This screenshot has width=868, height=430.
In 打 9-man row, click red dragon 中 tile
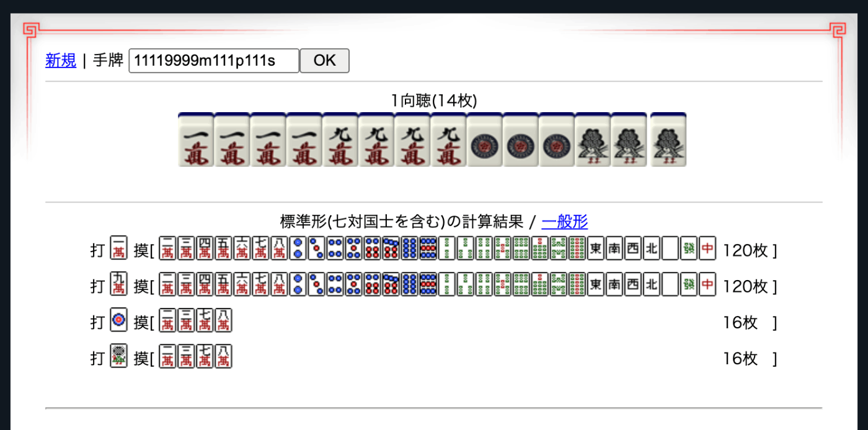point(708,284)
